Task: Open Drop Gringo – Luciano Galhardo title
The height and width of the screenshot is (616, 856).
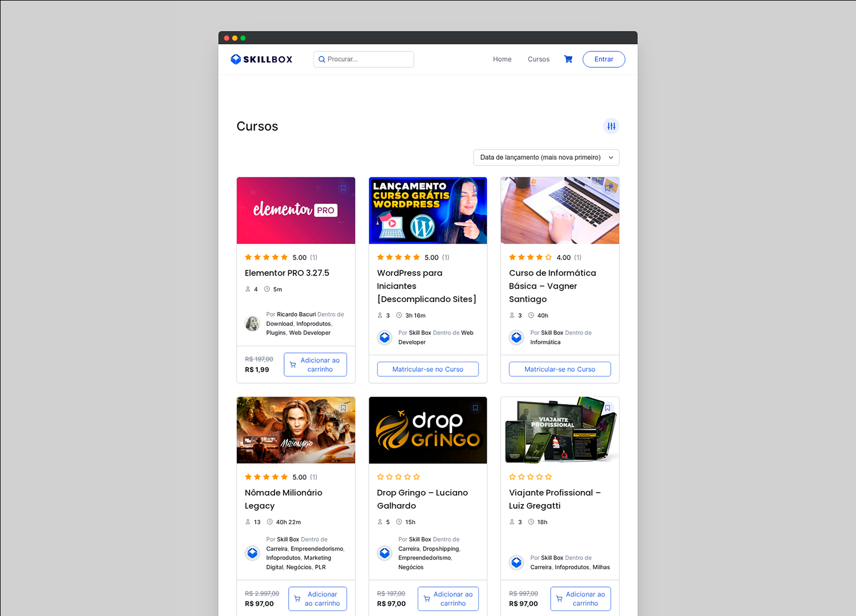Action: pos(422,499)
